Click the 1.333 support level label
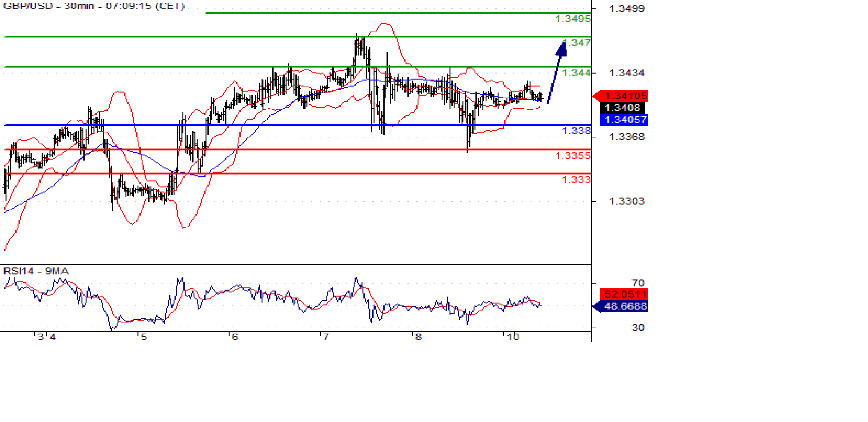 coord(576,180)
